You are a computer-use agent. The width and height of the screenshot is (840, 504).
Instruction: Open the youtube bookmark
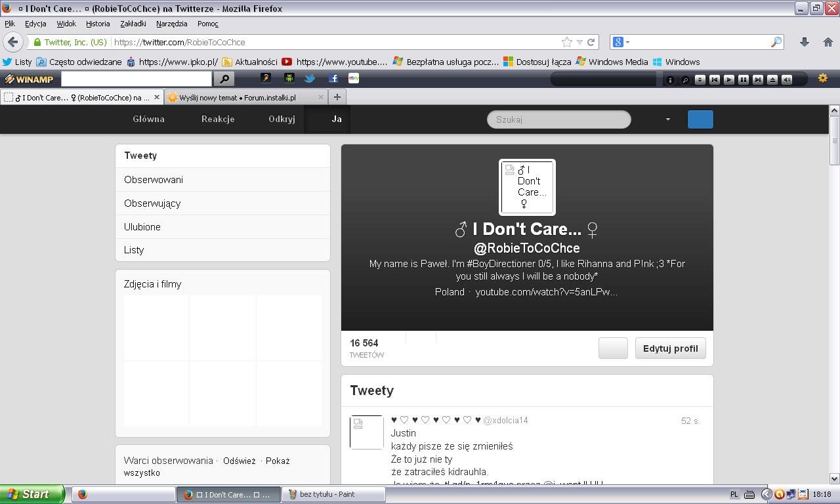335,62
